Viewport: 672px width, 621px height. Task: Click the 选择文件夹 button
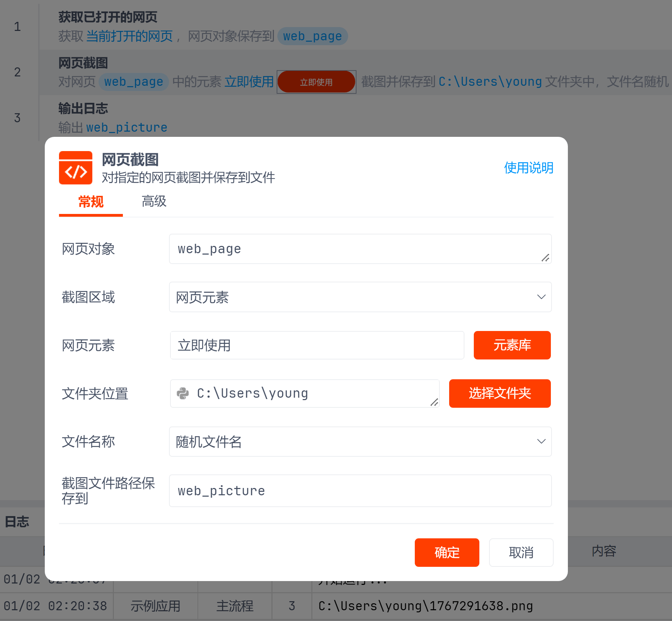tap(499, 394)
